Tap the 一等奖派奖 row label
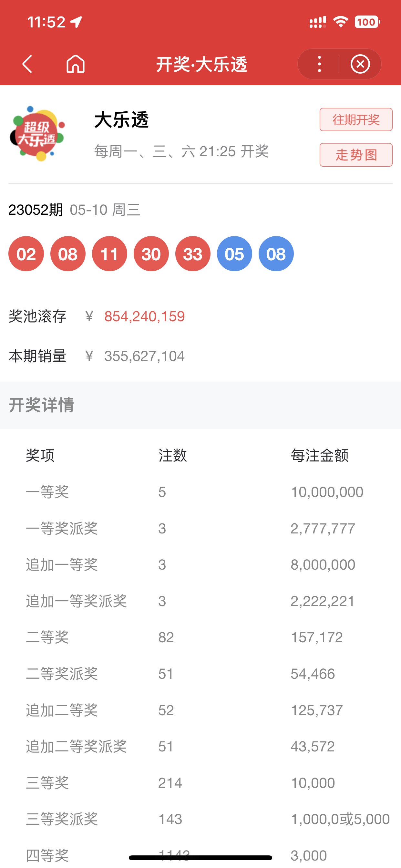The image size is (401, 868). [62, 528]
